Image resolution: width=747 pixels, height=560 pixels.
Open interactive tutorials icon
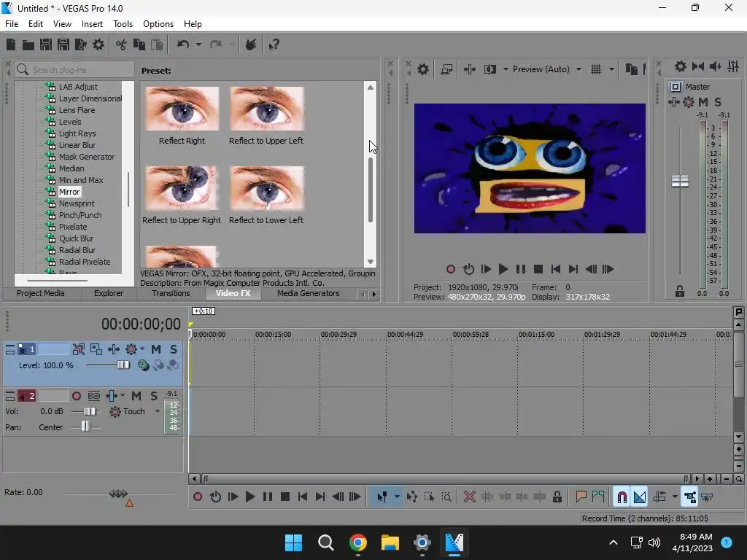point(251,44)
